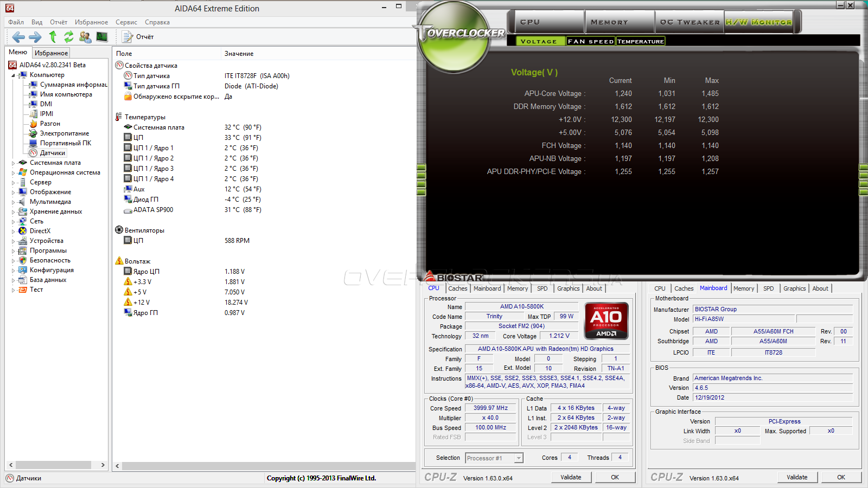868x488 pixels.
Task: Switch to the Избранное tab in the side panel
Action: 52,53
